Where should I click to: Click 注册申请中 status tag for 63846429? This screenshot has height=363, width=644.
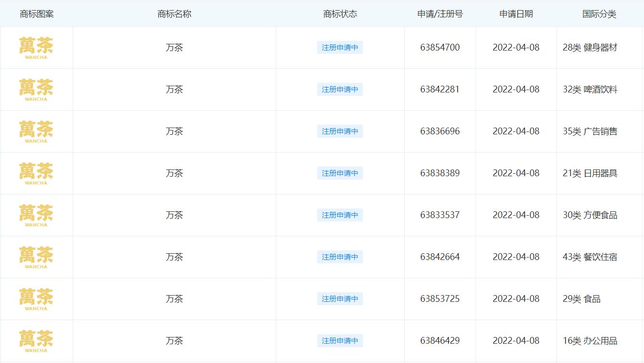coord(340,341)
